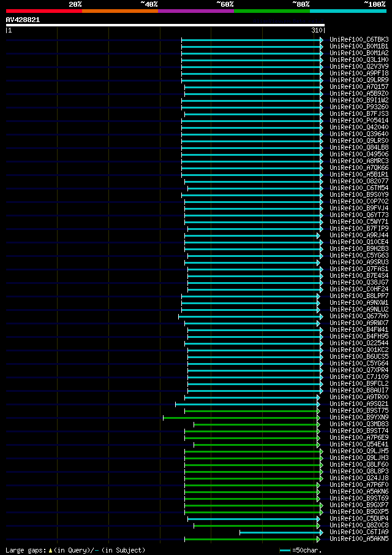
Task: Click the cyan alignment bar for UniRef100_C6TBK3
Action: 252,40
